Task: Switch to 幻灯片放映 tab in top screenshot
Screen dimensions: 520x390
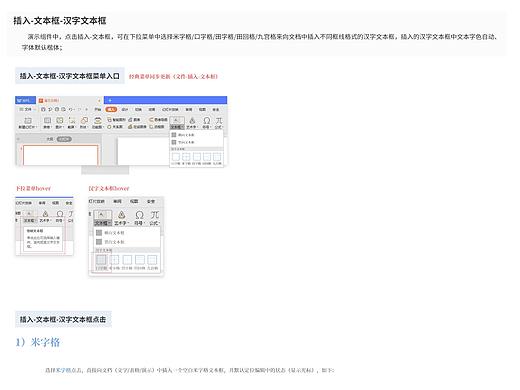Action: [170, 109]
